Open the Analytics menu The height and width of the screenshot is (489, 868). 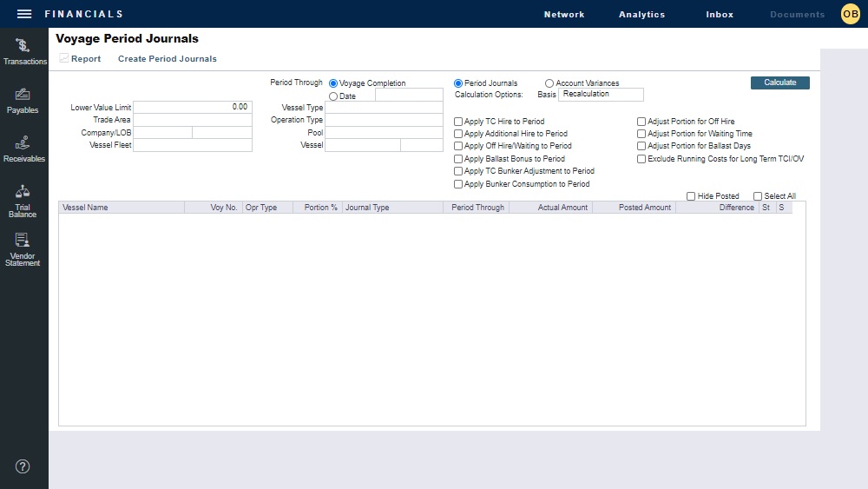641,15
